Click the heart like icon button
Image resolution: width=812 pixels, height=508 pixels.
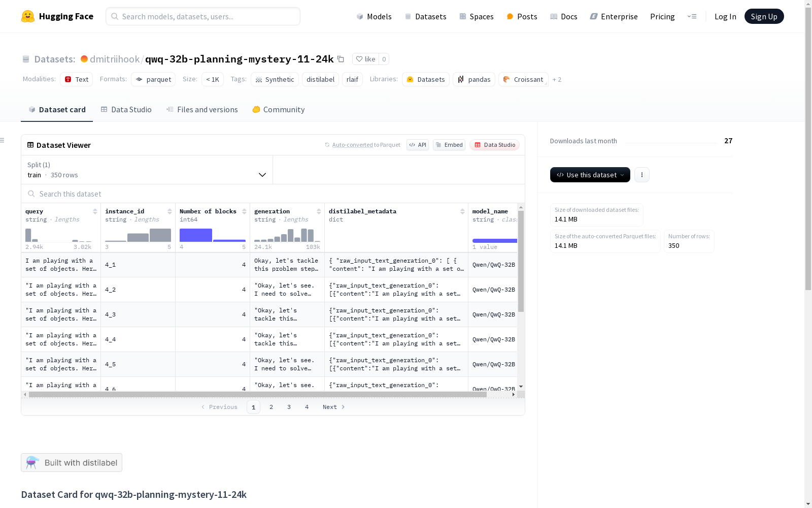365,59
